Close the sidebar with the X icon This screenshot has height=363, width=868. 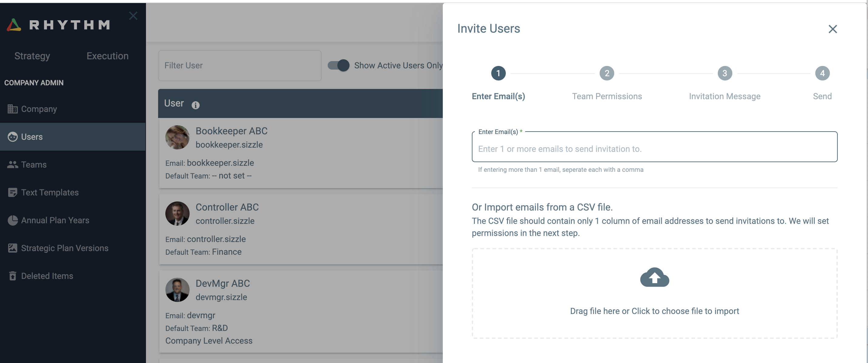pyautogui.click(x=133, y=16)
